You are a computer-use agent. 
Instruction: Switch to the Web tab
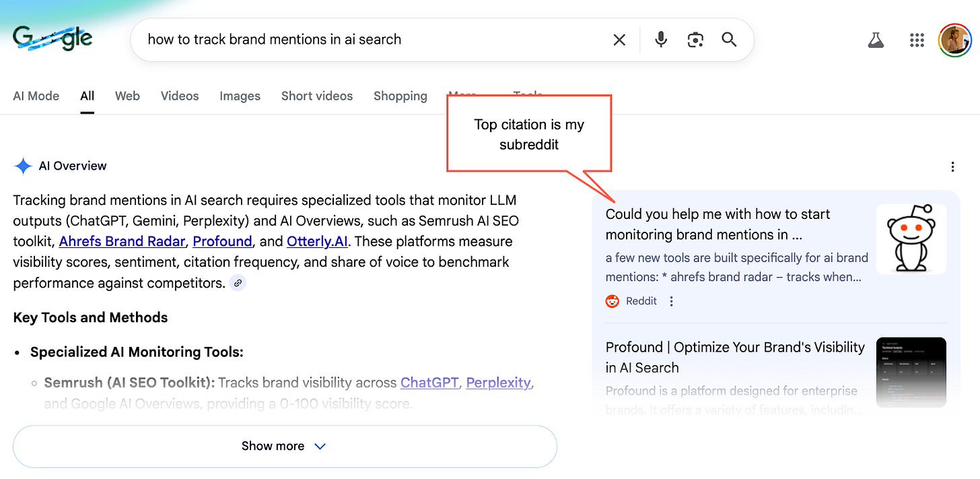[127, 96]
